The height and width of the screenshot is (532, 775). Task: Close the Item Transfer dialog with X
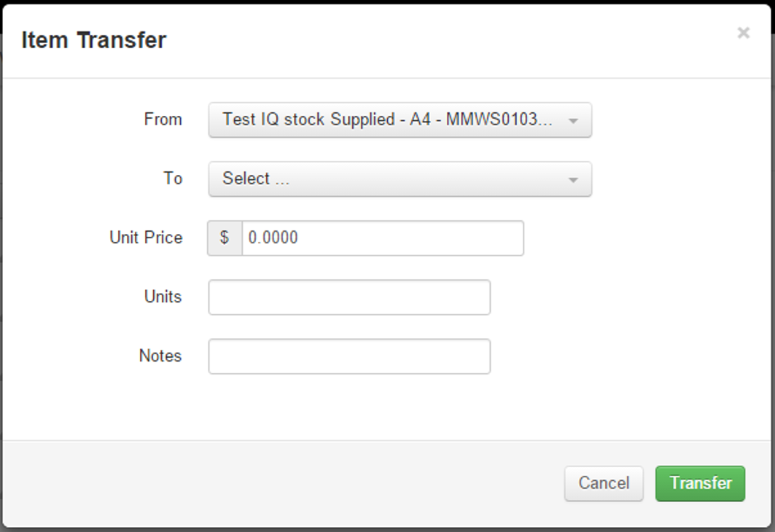[743, 33]
